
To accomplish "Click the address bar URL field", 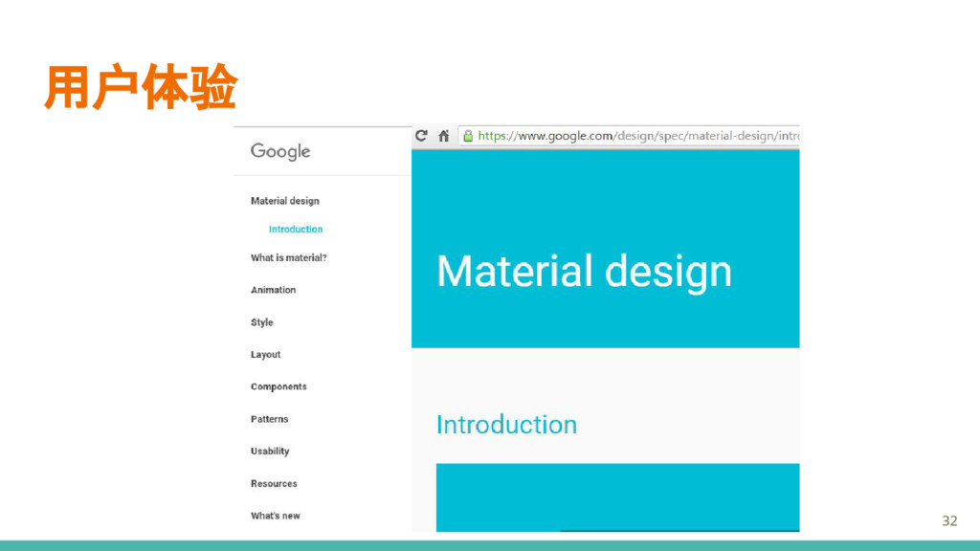I will 629,136.
